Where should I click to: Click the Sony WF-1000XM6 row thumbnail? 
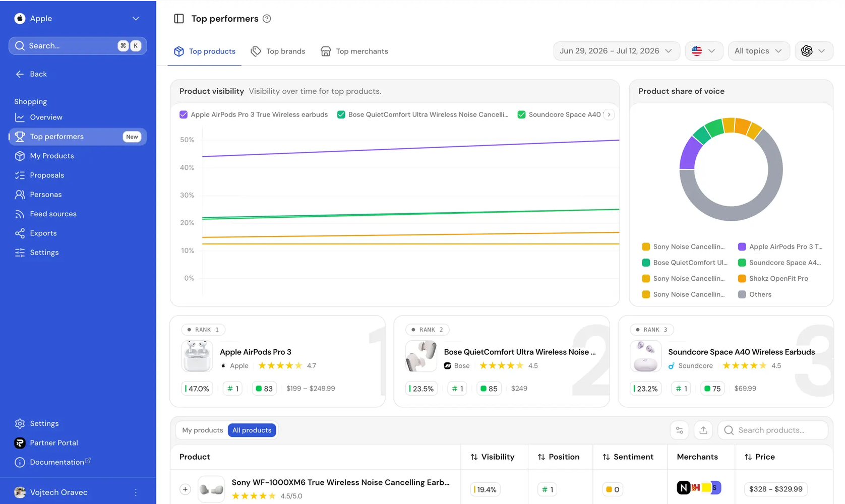coord(211,489)
